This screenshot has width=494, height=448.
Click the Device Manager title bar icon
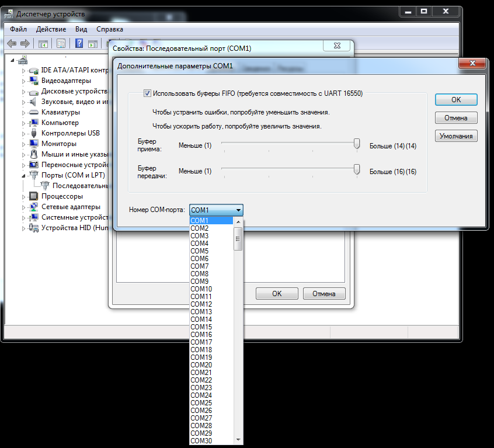click(9, 14)
